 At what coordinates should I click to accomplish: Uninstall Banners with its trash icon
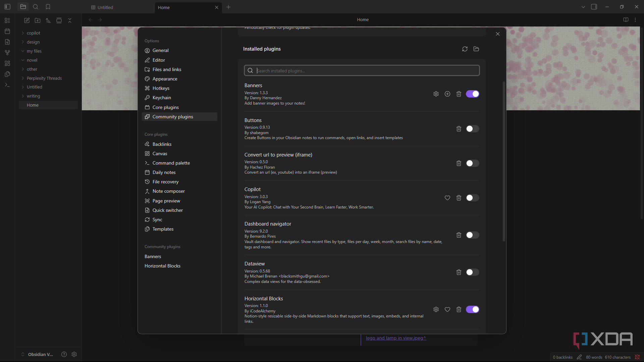[x=459, y=94]
